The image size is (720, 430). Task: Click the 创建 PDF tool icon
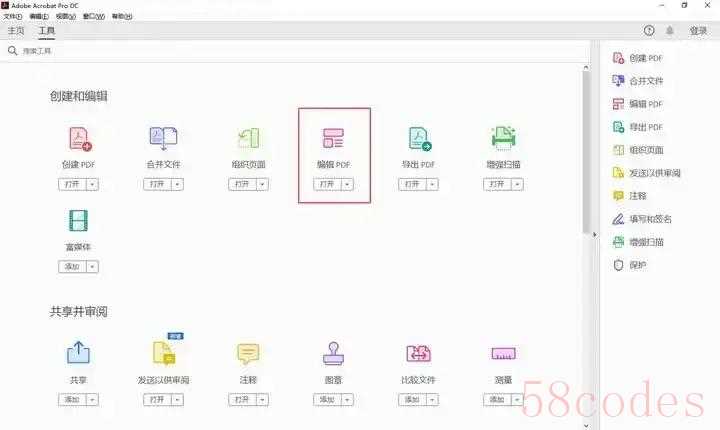click(80, 139)
